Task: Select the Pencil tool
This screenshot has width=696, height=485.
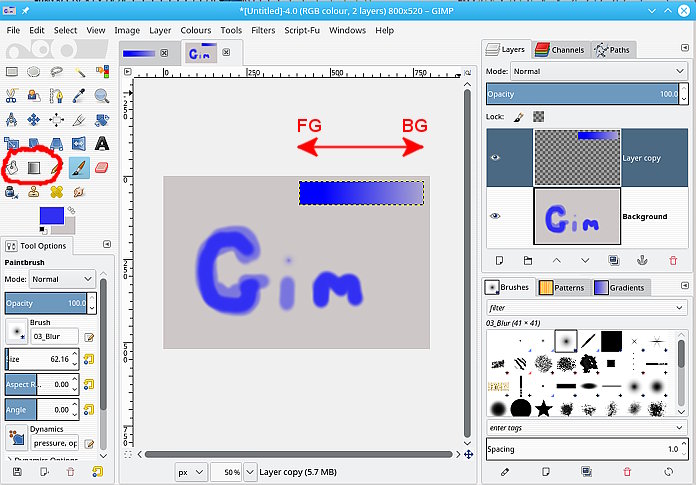Action: [x=55, y=167]
